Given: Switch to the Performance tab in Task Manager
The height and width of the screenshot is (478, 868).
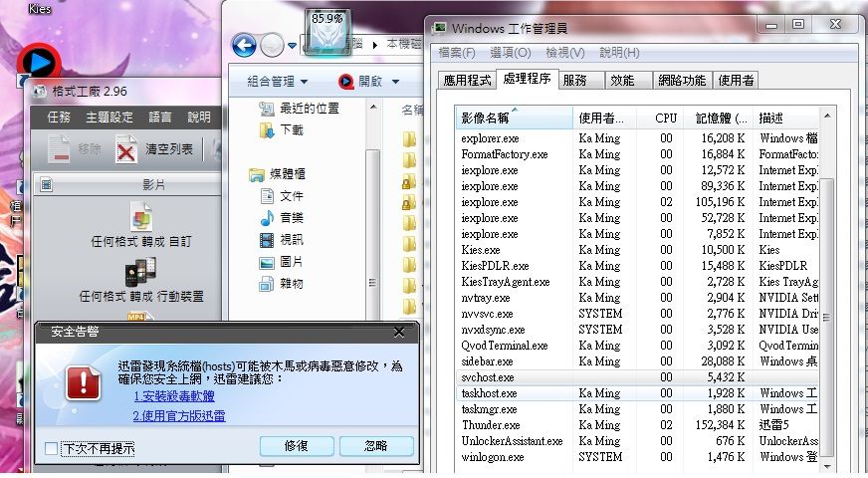Looking at the screenshot, I should click(622, 80).
